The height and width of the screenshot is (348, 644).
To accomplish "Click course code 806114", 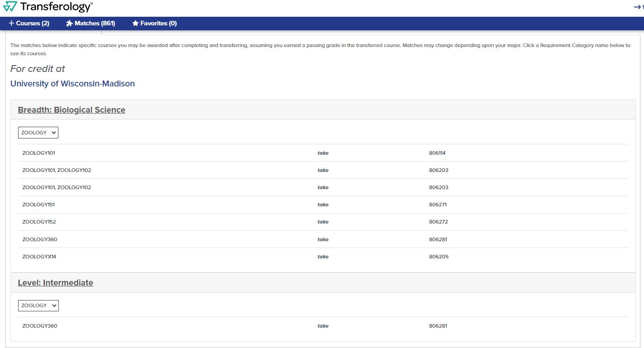I will (x=437, y=153).
